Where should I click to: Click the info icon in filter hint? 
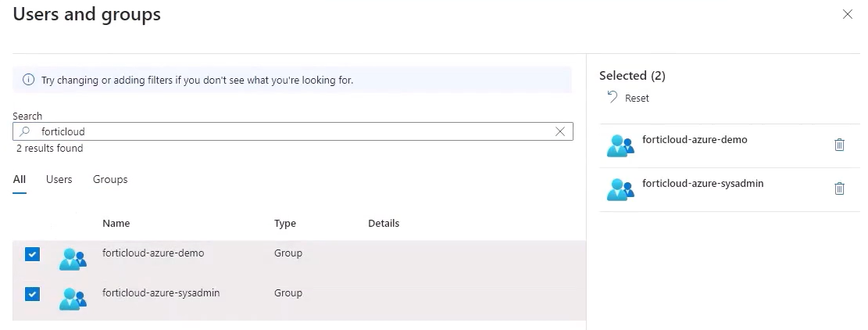pyautogui.click(x=29, y=80)
